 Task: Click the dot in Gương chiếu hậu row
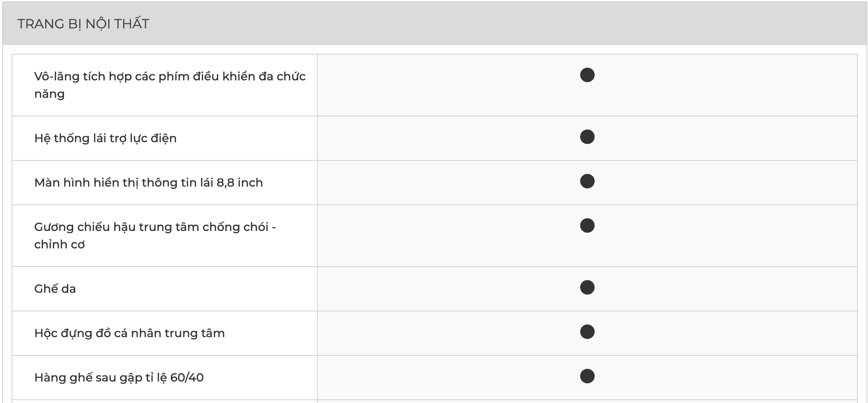click(587, 226)
